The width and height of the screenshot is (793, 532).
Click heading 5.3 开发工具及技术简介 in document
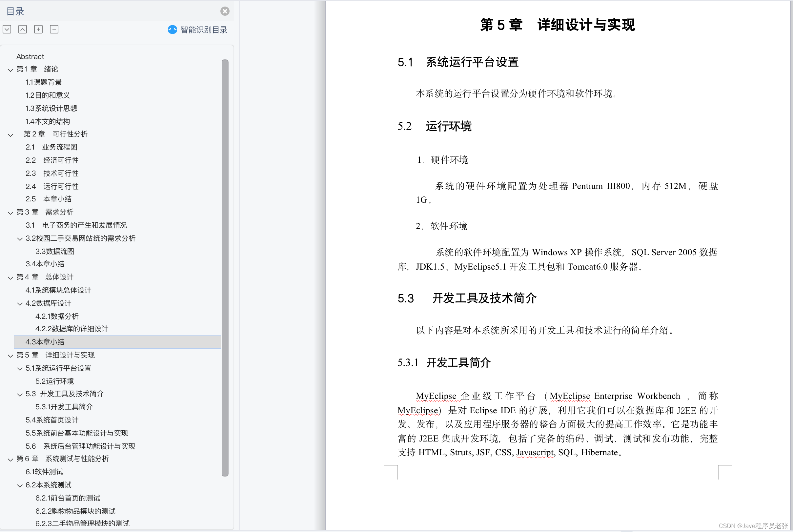pos(467,298)
